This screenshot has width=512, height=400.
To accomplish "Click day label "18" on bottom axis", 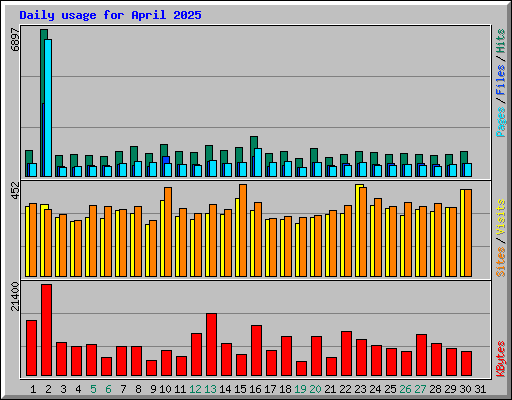I will (x=285, y=389).
